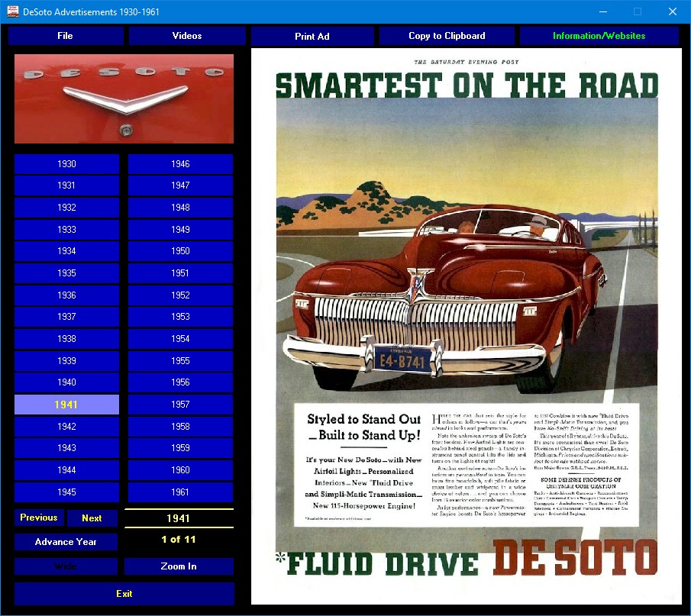The height and width of the screenshot is (616, 691).
Task: Select the 1960 year button
Action: click(180, 470)
